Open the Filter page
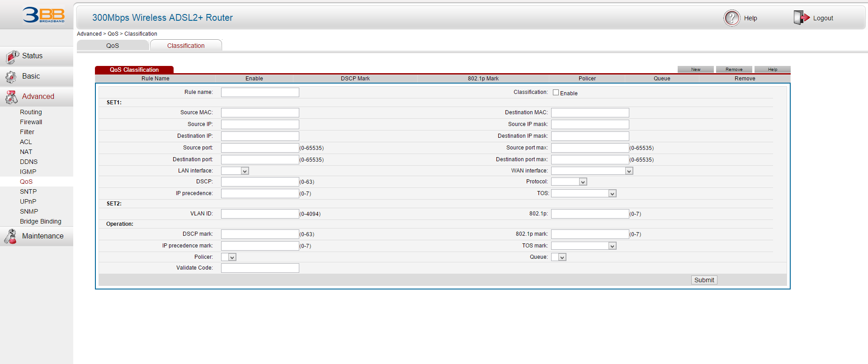Screen dimensions: 868x364 27,132
